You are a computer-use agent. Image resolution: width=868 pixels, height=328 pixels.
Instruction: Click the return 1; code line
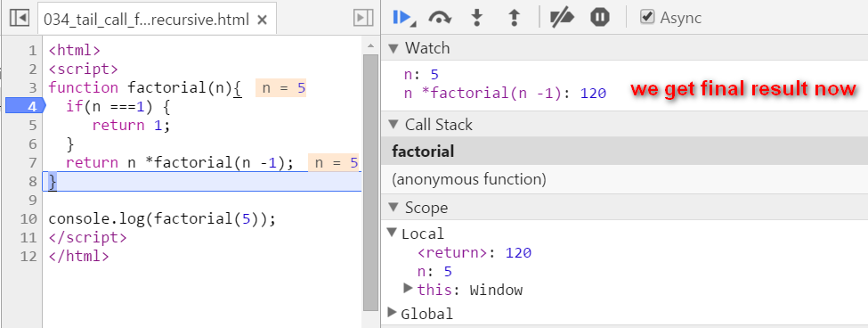[131, 125]
